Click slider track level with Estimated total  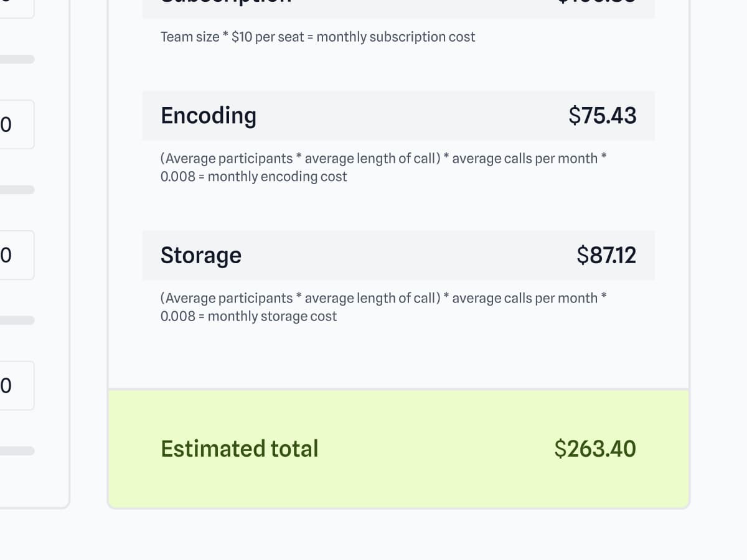16,450
